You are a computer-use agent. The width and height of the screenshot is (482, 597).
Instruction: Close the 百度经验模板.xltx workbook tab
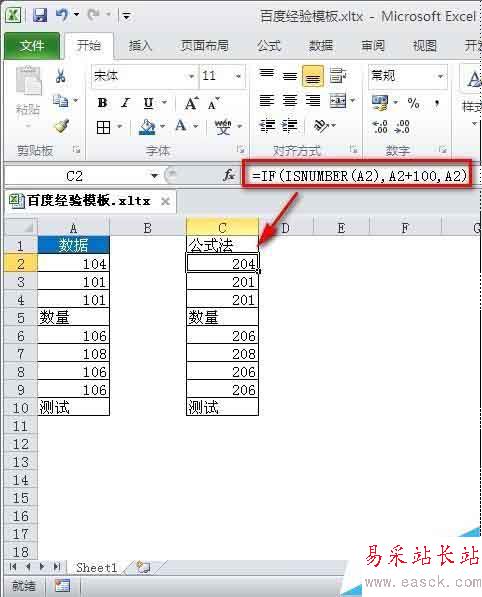click(165, 201)
